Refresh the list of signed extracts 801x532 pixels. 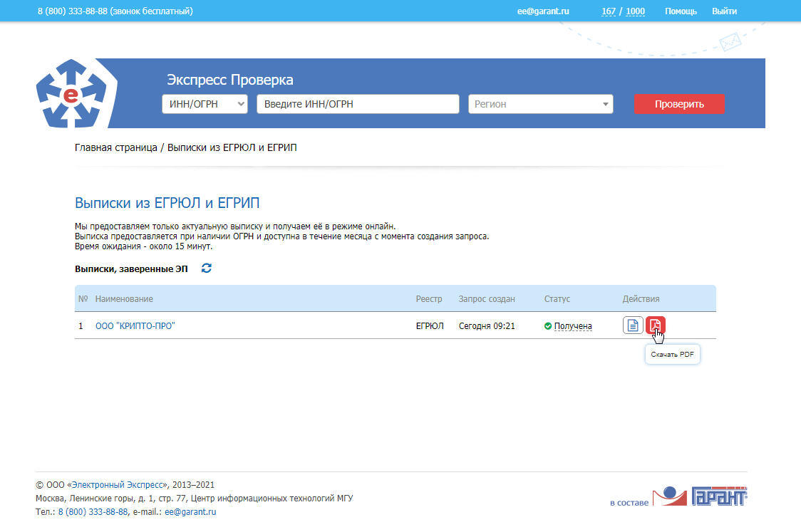click(x=207, y=268)
